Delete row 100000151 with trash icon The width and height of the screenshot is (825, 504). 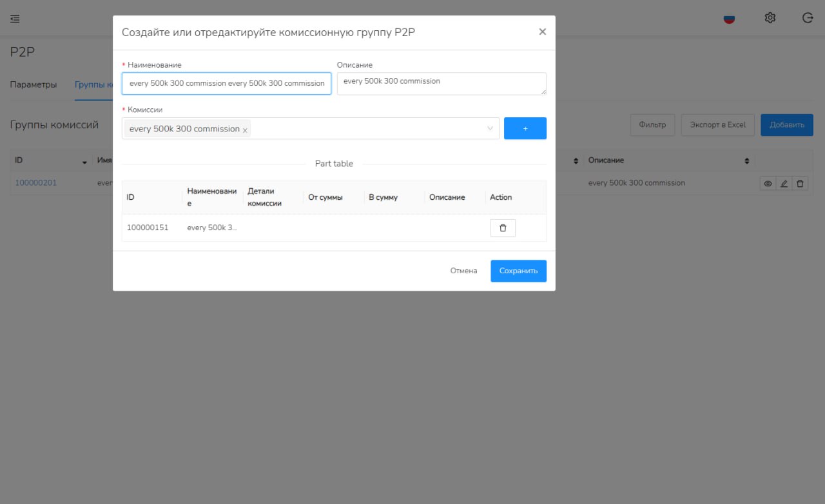[x=503, y=228]
